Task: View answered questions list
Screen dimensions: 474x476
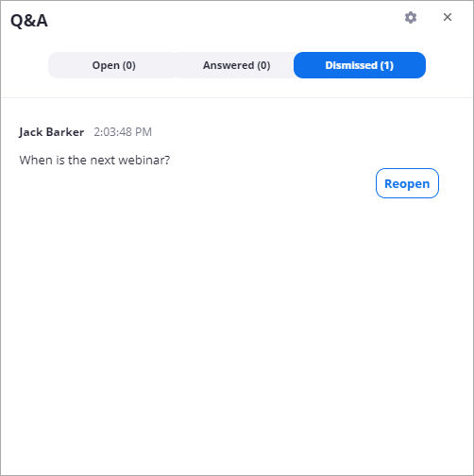Action: pyautogui.click(x=236, y=65)
